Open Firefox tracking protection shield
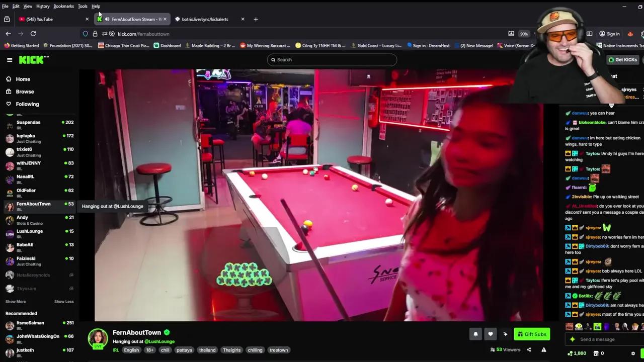The height and width of the screenshot is (362, 644). (x=85, y=34)
